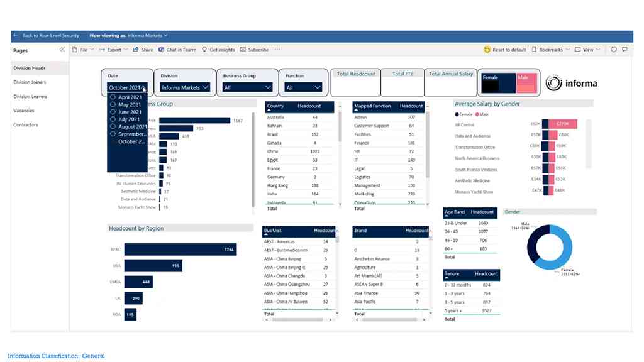Screen dimensions: 644x362
Task: Collapse the Pages pane
Action: pyautogui.click(x=62, y=50)
